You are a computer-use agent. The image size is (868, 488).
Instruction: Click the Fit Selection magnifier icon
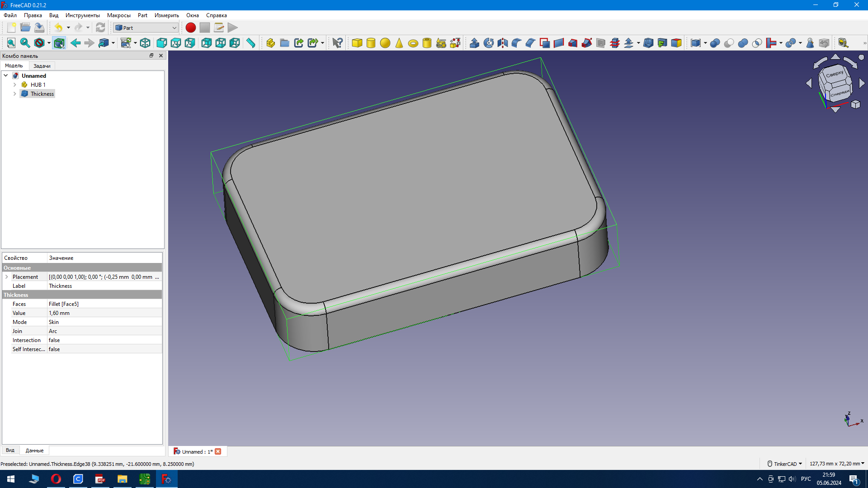(x=25, y=43)
